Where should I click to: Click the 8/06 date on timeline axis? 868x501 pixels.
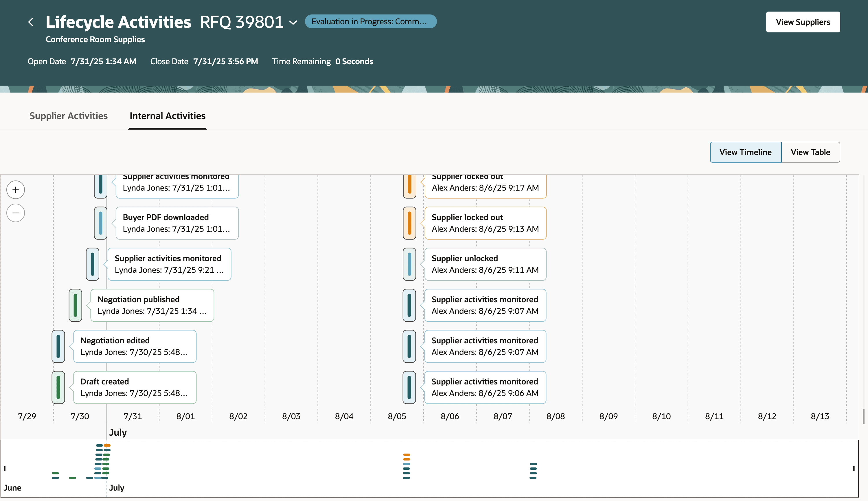pos(450,416)
